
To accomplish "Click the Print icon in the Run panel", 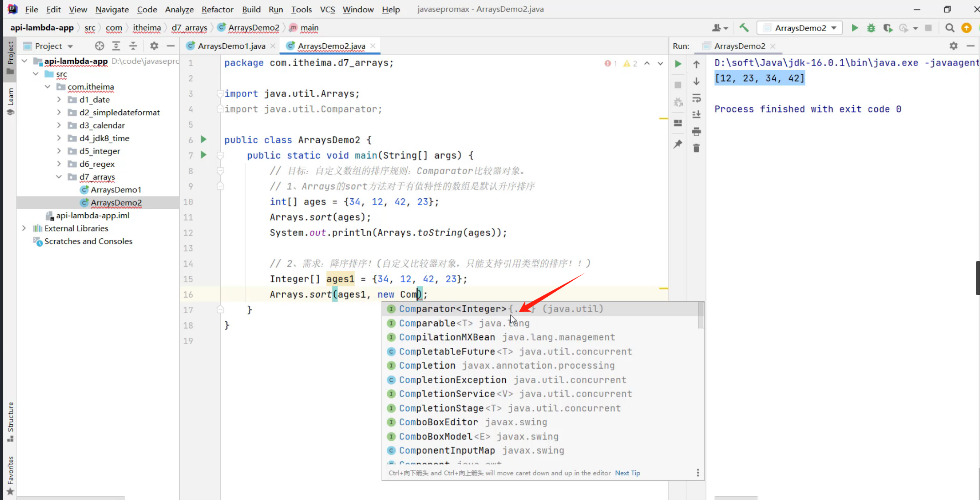I will (696, 132).
